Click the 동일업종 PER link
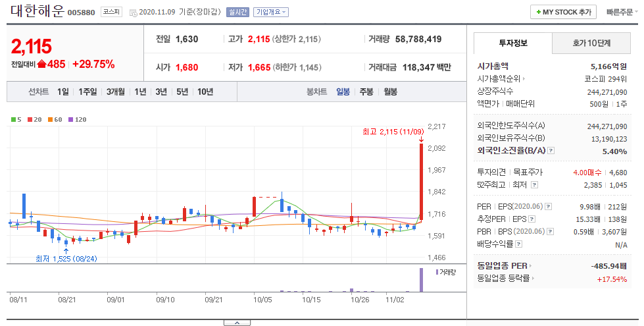This screenshot has width=644, height=326. (x=503, y=265)
